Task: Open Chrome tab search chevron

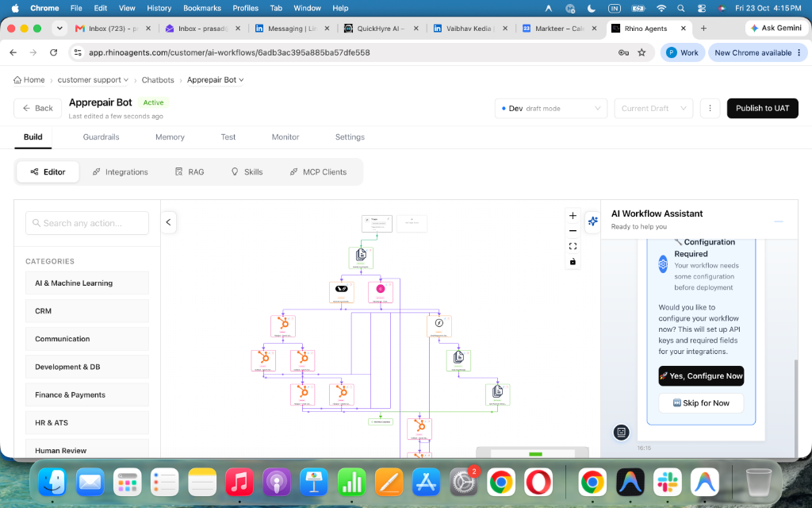Action: point(59,29)
